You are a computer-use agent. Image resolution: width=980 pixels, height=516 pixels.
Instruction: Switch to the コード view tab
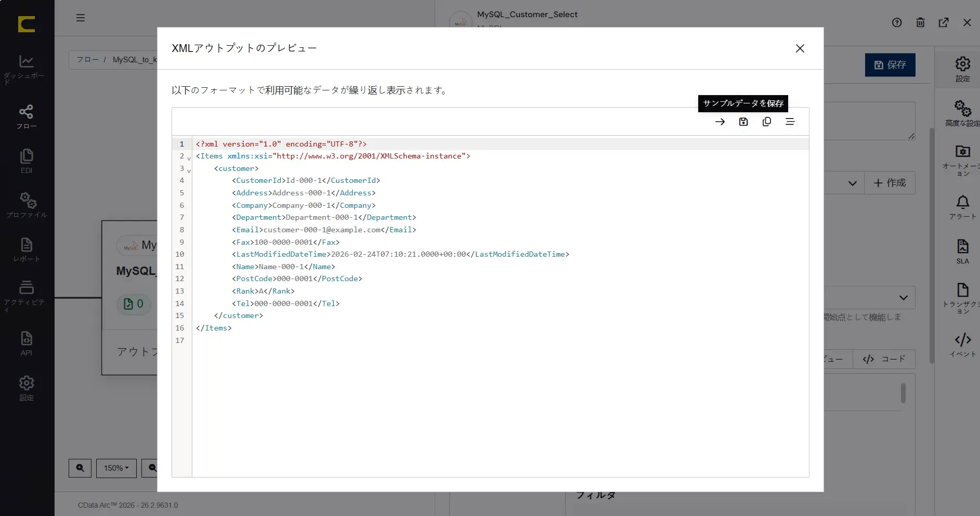click(884, 359)
